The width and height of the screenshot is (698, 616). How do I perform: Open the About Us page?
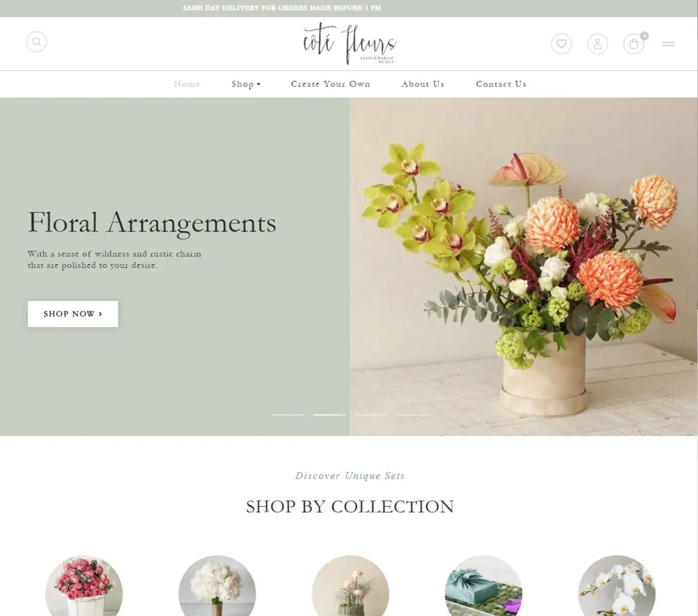423,84
